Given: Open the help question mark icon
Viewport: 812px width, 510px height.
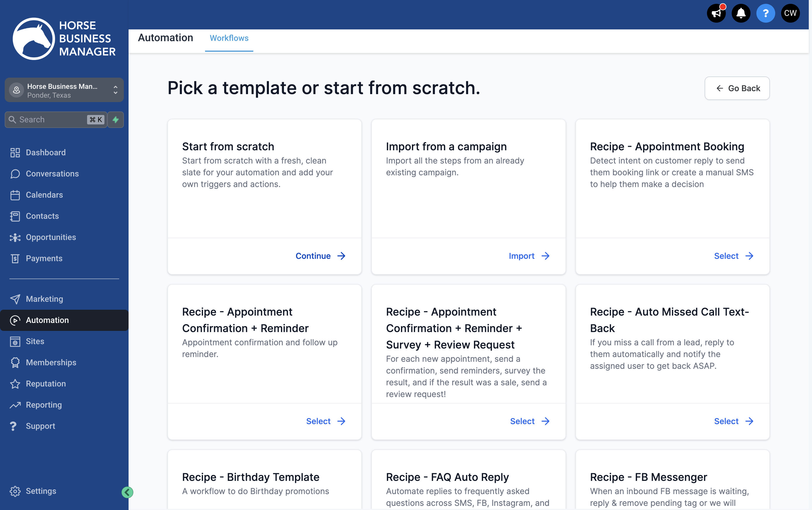Looking at the screenshot, I should 766,14.
